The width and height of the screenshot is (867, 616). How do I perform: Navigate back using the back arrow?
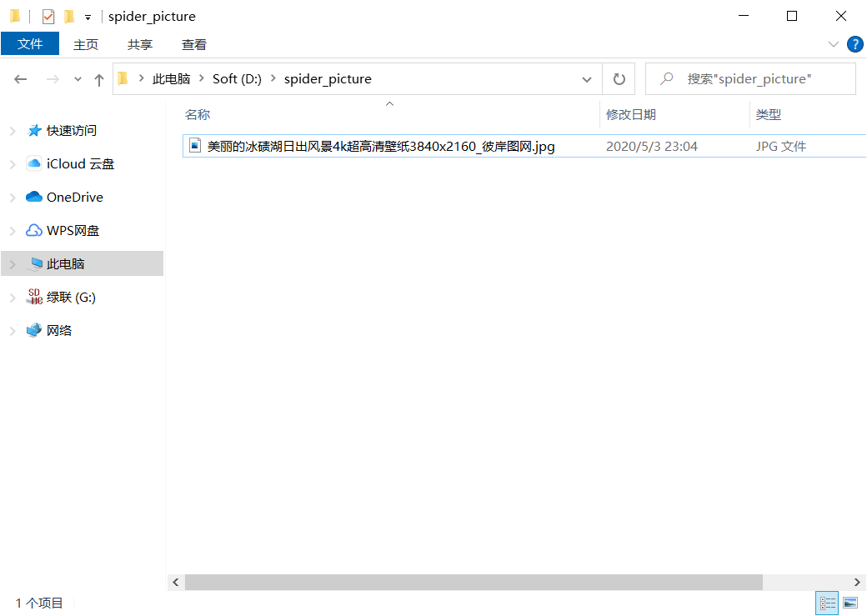[x=21, y=78]
